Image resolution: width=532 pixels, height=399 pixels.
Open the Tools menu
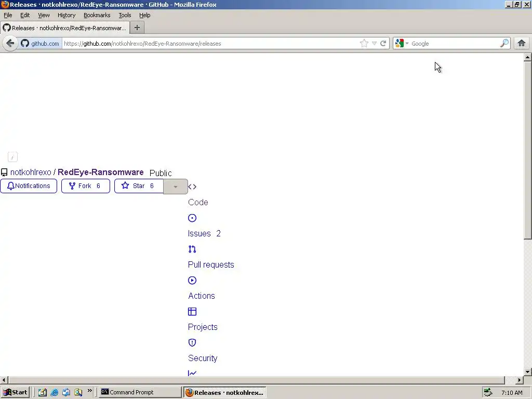pyautogui.click(x=125, y=15)
